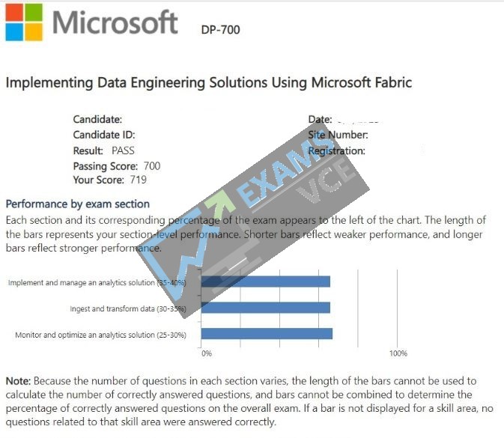Click the Ingest and transform data bar
504x438 pixels.
266,308
